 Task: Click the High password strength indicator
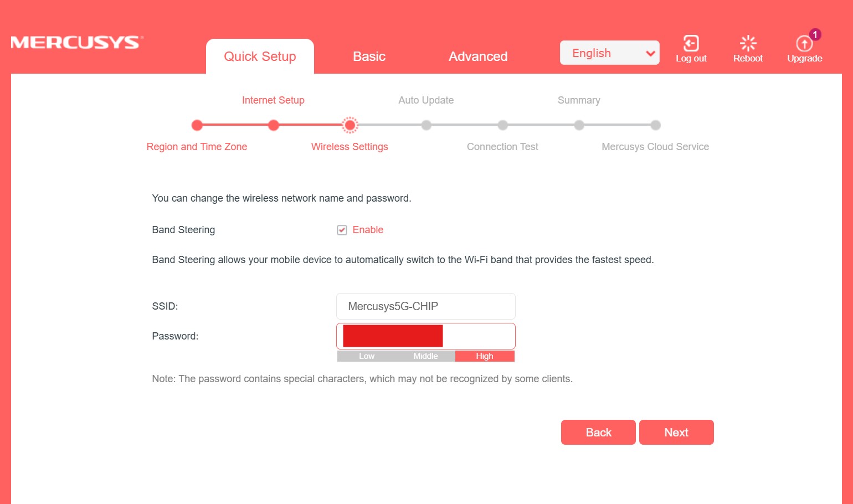484,356
